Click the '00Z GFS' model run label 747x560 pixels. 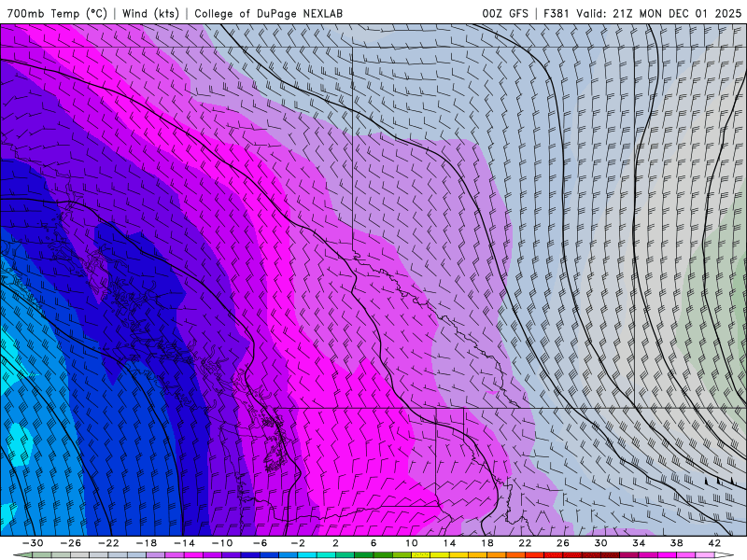(x=505, y=13)
